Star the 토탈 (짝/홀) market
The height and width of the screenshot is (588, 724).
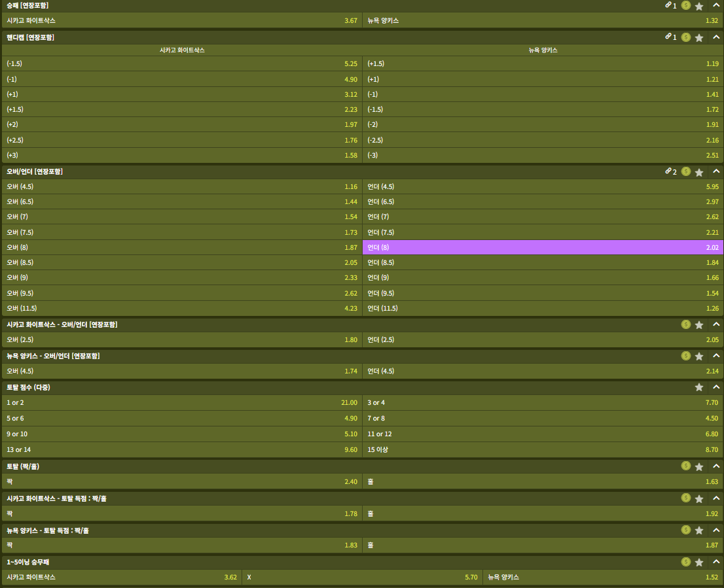(x=700, y=467)
